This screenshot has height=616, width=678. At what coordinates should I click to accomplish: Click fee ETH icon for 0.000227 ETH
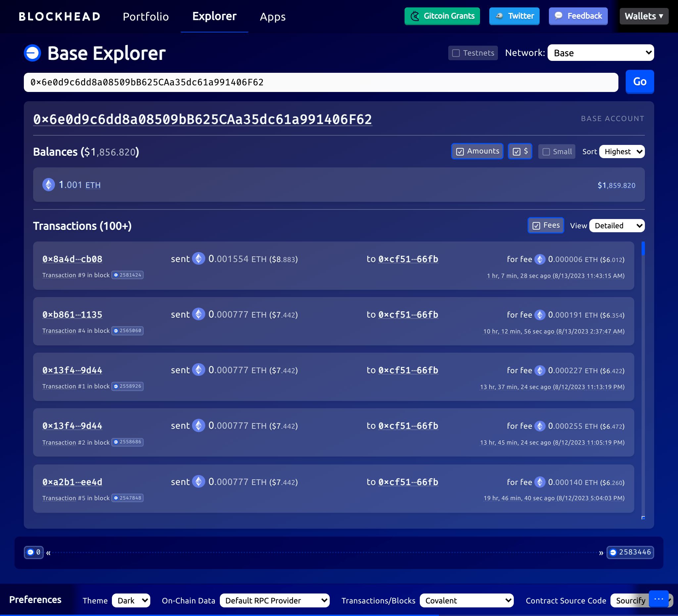(x=540, y=370)
